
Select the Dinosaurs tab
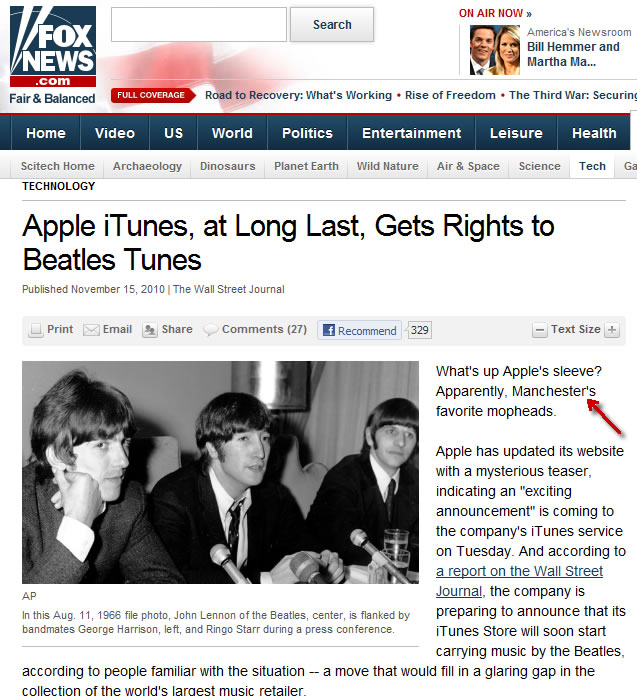[228, 166]
